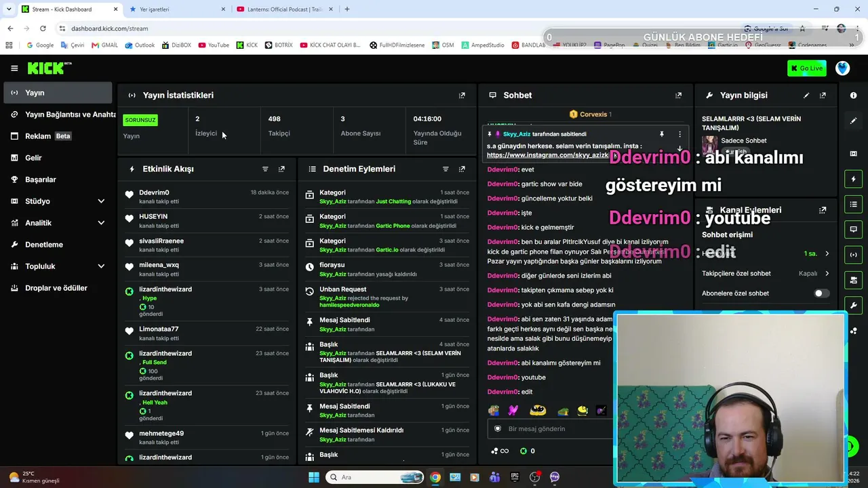Click the green KICK logo
The image size is (868, 488).
coord(49,68)
